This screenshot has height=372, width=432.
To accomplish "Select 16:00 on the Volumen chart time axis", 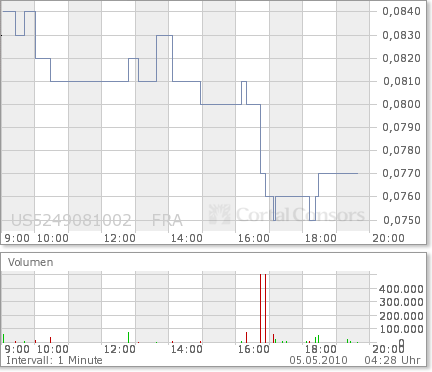I will click(x=254, y=349).
